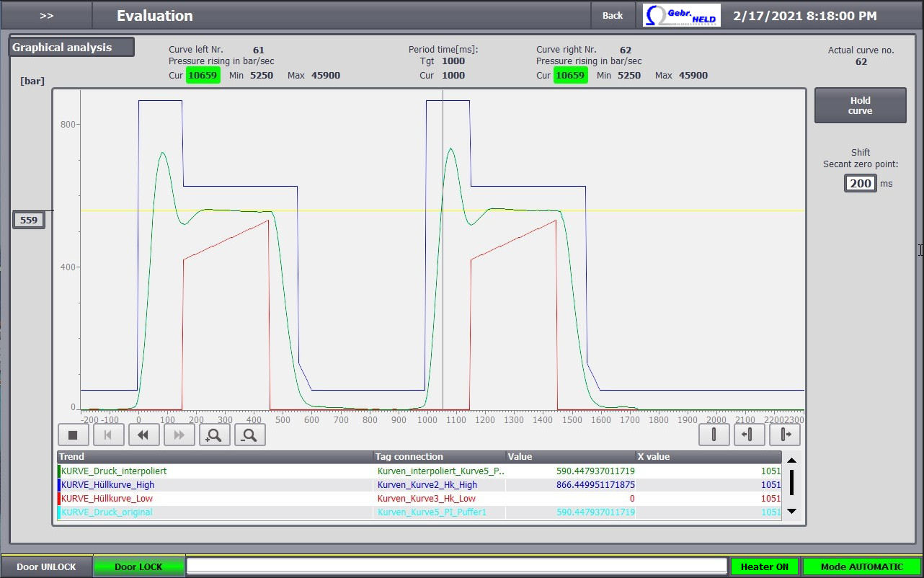
Task: Click the Curve left Nr. 61 value
Action: (x=258, y=50)
